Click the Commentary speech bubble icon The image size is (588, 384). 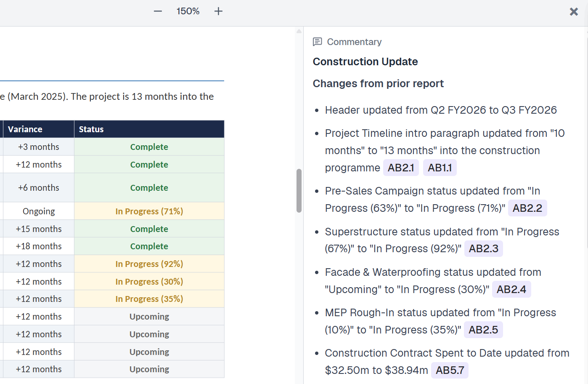pos(318,42)
